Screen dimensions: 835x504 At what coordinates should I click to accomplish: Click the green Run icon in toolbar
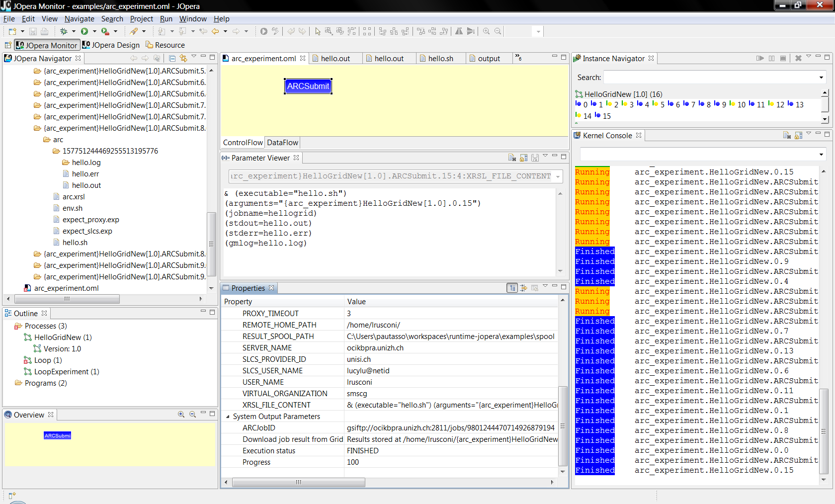pyautogui.click(x=84, y=31)
